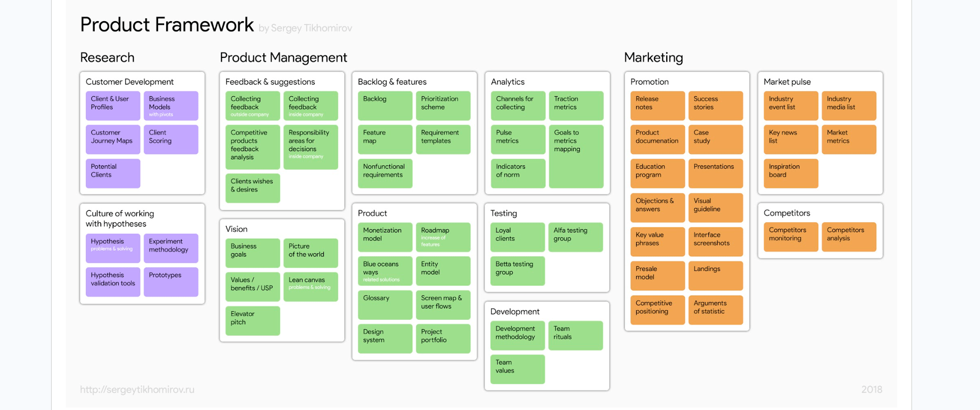Viewport: 980px width, 410px height.
Task: Open the Prioritization scheme card
Action: pyautogui.click(x=443, y=106)
